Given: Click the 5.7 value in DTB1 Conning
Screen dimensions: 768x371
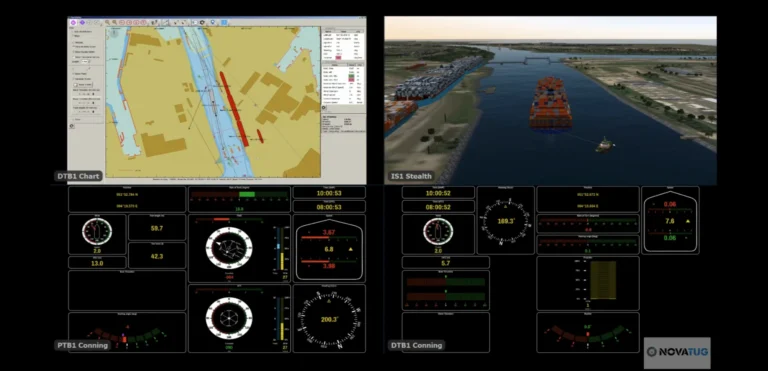Looking at the screenshot, I should 445,263.
